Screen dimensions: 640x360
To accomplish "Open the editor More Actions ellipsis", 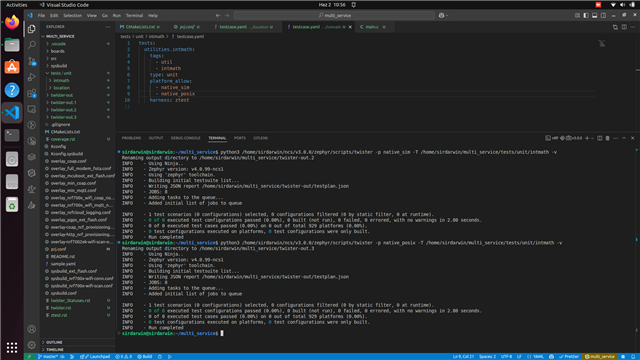I will click(633, 27).
